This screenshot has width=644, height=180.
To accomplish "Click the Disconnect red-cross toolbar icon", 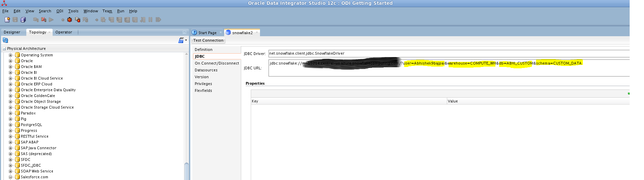I will pos(43,20).
